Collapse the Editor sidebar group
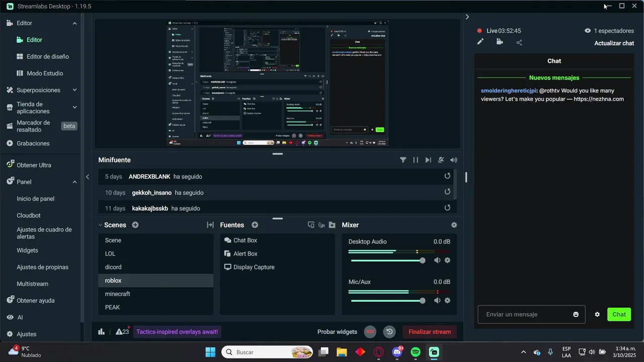The width and height of the screenshot is (644, 362). click(x=74, y=23)
